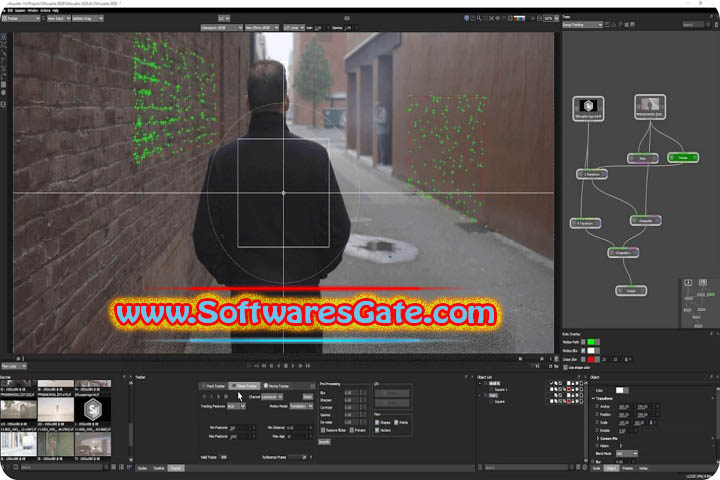Viewport: 720px width, 480px height.
Task: Click the Reference Frame field
Action: tap(301, 457)
